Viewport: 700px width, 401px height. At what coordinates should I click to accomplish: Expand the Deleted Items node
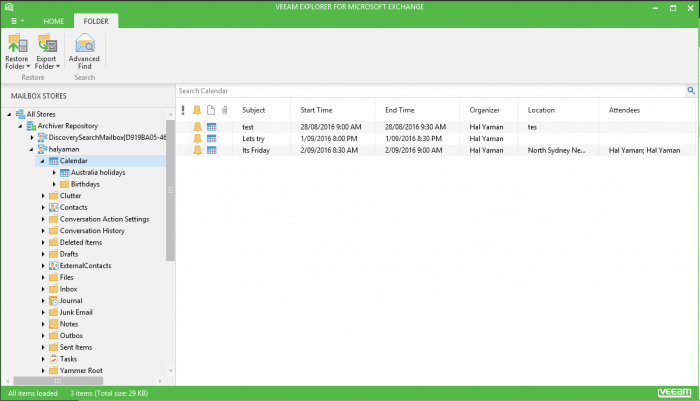[43, 242]
